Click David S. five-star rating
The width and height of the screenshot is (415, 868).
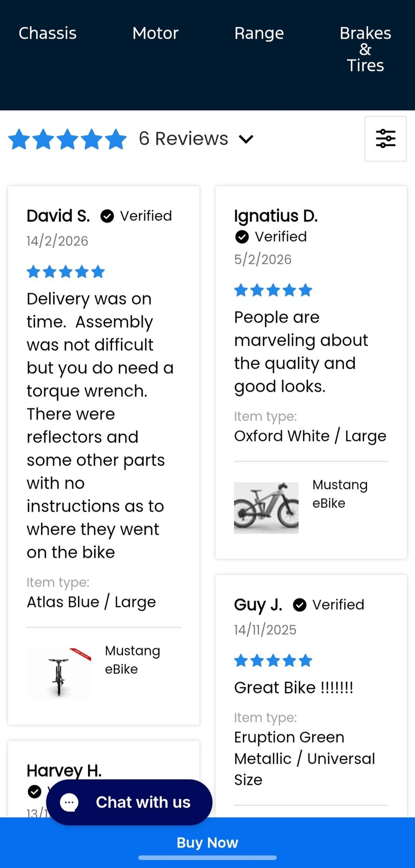(x=66, y=272)
